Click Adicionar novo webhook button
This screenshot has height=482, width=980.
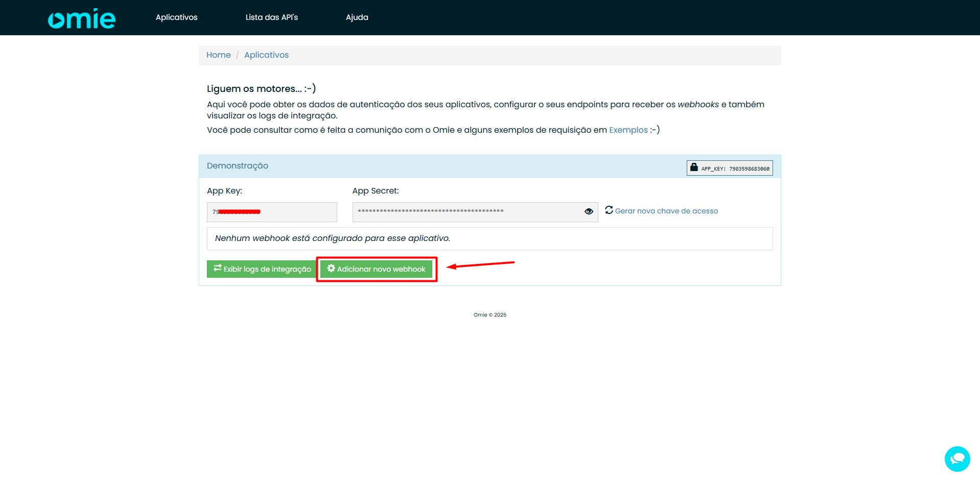tap(377, 269)
